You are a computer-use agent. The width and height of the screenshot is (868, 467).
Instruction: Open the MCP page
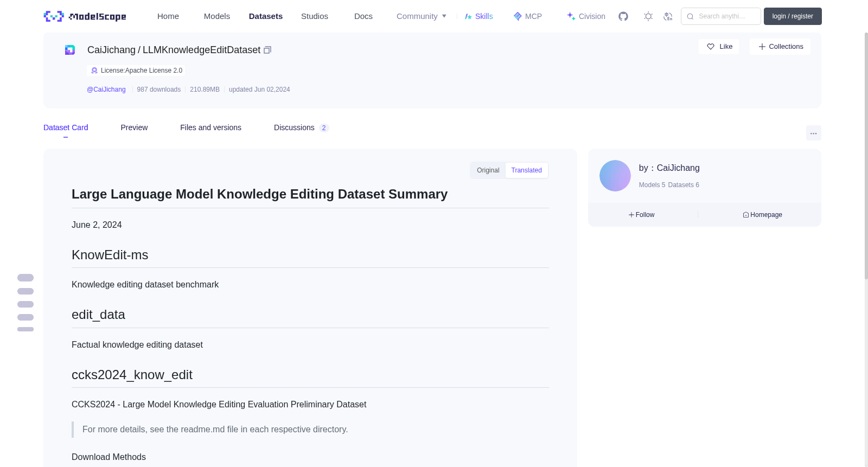(528, 16)
